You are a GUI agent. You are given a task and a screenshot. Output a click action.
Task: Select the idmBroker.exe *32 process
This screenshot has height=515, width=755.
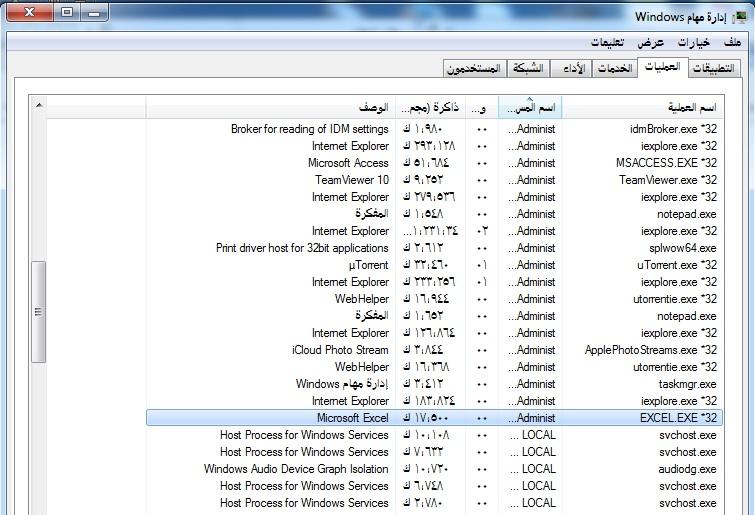click(673, 129)
